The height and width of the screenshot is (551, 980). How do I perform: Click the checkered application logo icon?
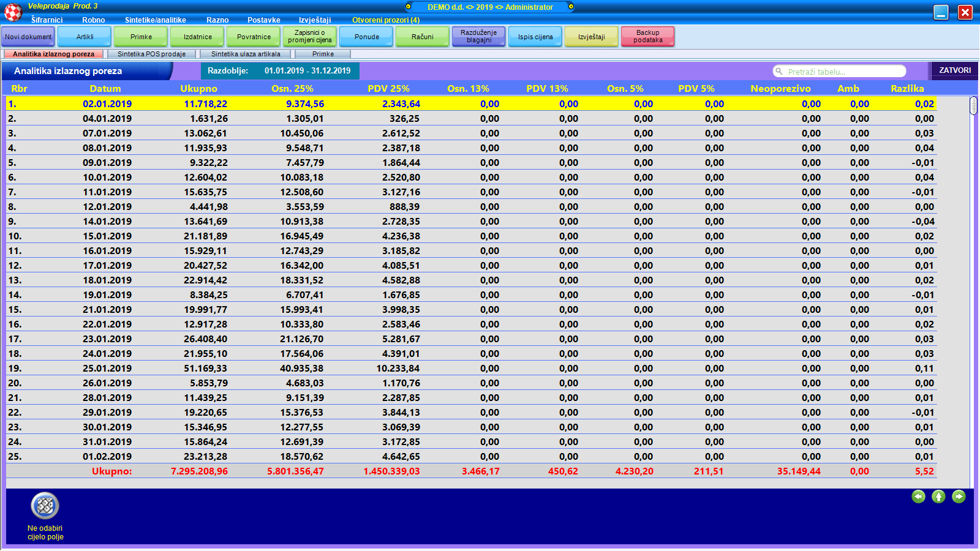(x=13, y=12)
